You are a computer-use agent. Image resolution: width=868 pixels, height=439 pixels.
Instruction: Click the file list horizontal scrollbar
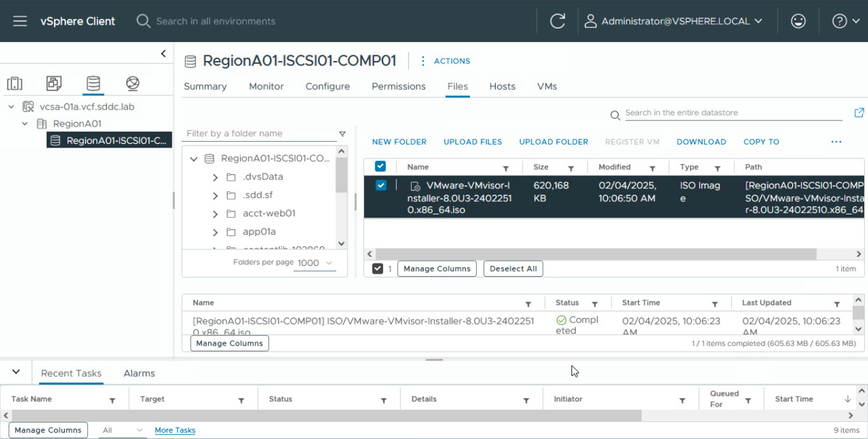pos(596,254)
